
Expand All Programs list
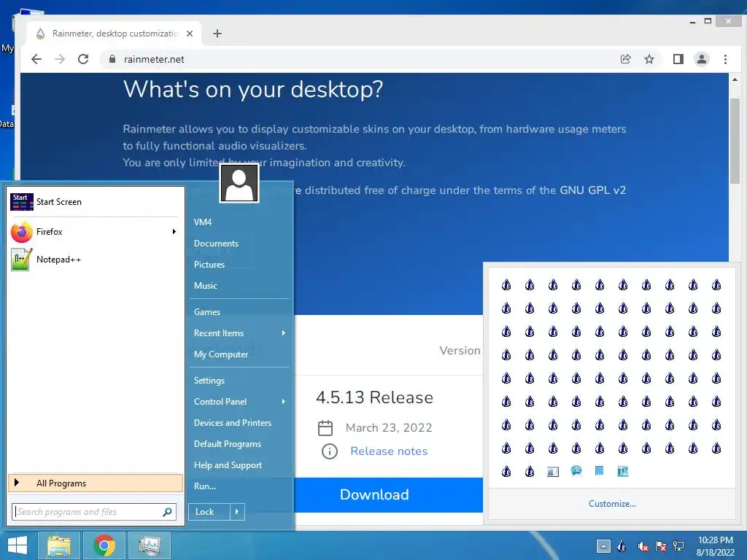click(96, 483)
